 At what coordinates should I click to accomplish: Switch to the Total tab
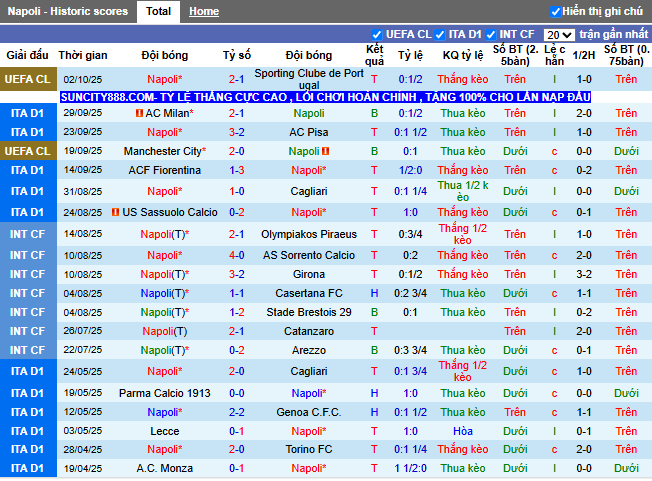tap(158, 12)
